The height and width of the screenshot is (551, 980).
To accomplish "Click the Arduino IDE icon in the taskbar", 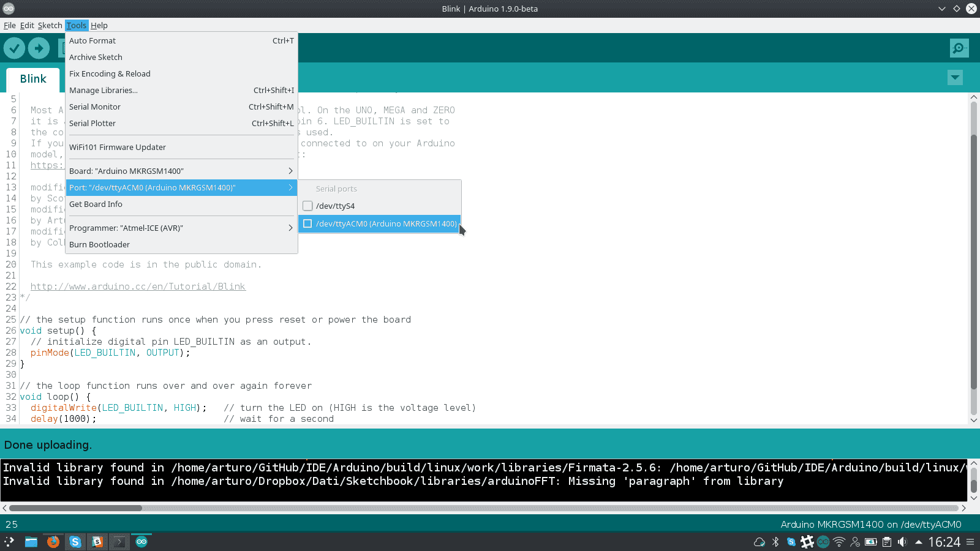I will pyautogui.click(x=141, y=542).
